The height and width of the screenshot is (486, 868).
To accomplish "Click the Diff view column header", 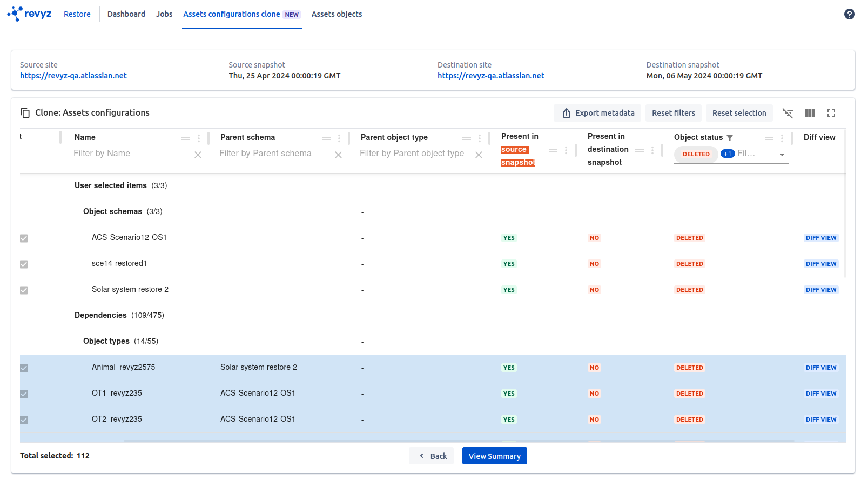I will (x=819, y=137).
